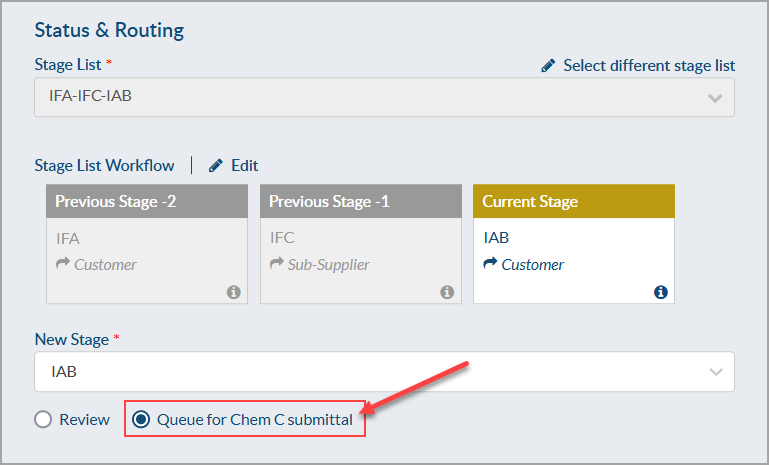Select the Previous Stage -2 header
Image resolution: width=769 pixels, height=465 pixels.
(x=148, y=202)
